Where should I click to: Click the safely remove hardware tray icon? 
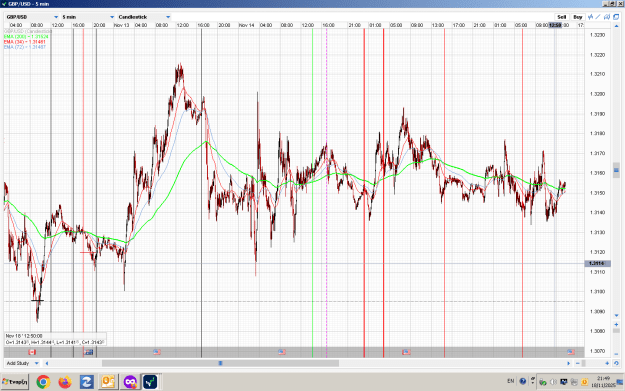pos(542,382)
